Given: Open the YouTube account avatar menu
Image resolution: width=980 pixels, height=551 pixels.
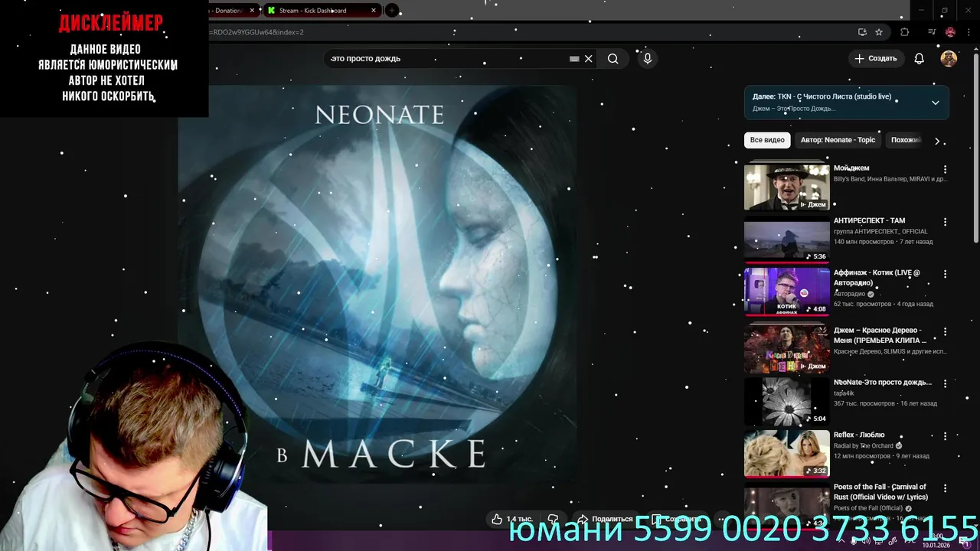Looking at the screenshot, I should tap(949, 59).
